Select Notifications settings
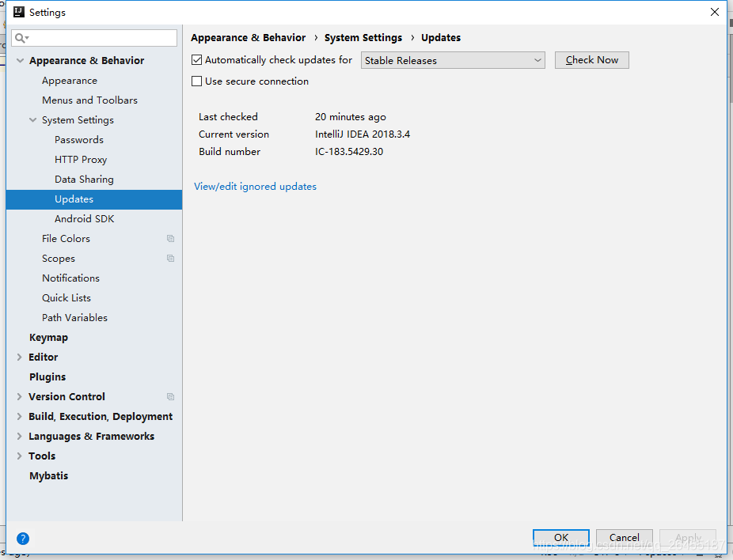 click(x=70, y=278)
